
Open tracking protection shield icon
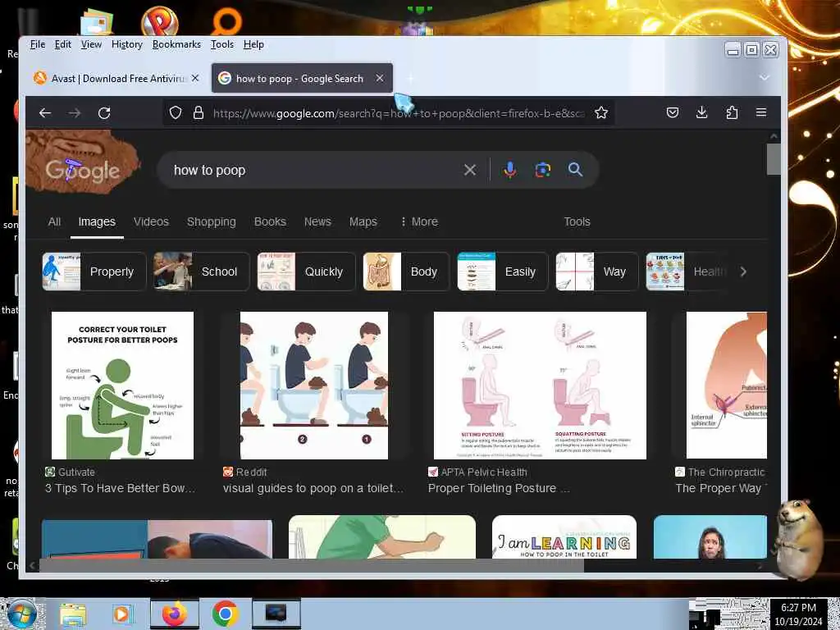[x=176, y=112]
